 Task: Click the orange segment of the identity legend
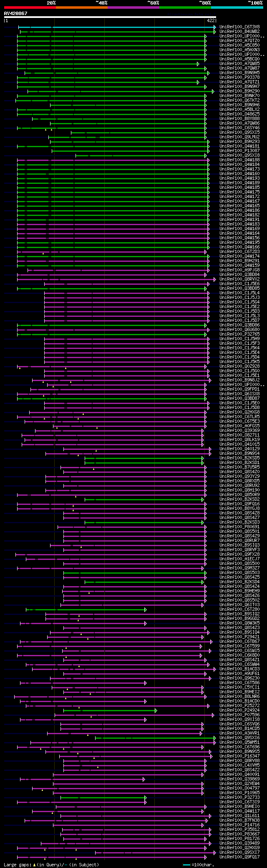coord(82,8)
